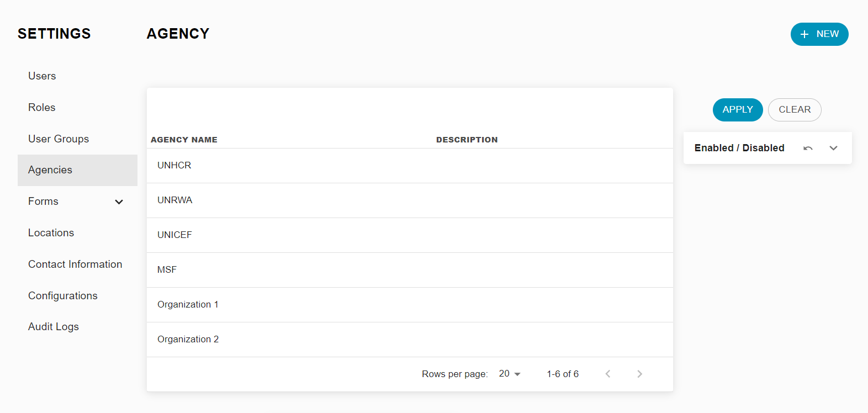Open the UNICEF agency row
Viewport: 868px width, 413px height.
pos(410,235)
